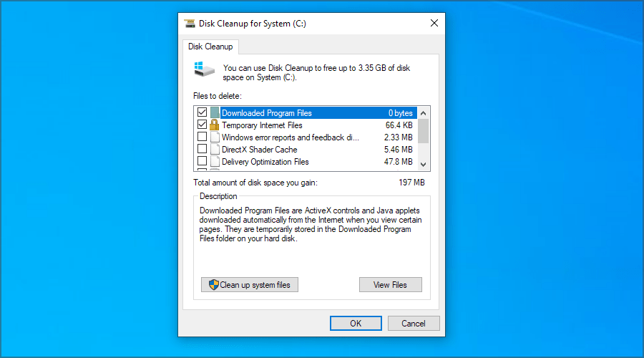Select the Disk Cleanup tab

(x=210, y=47)
